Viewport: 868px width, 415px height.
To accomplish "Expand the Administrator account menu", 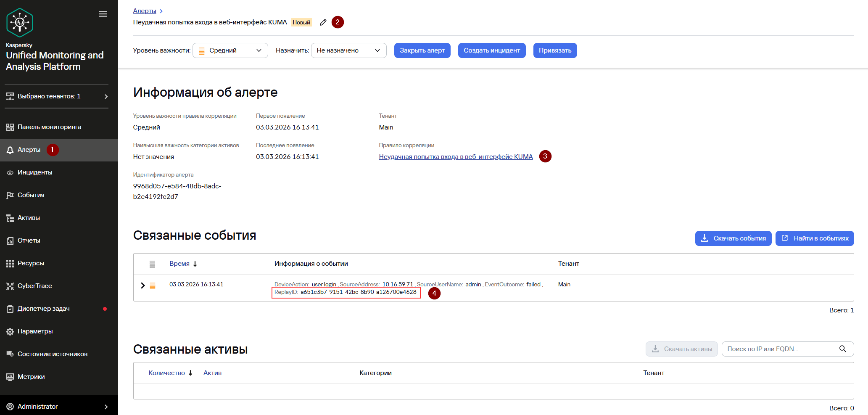I will pos(59,407).
